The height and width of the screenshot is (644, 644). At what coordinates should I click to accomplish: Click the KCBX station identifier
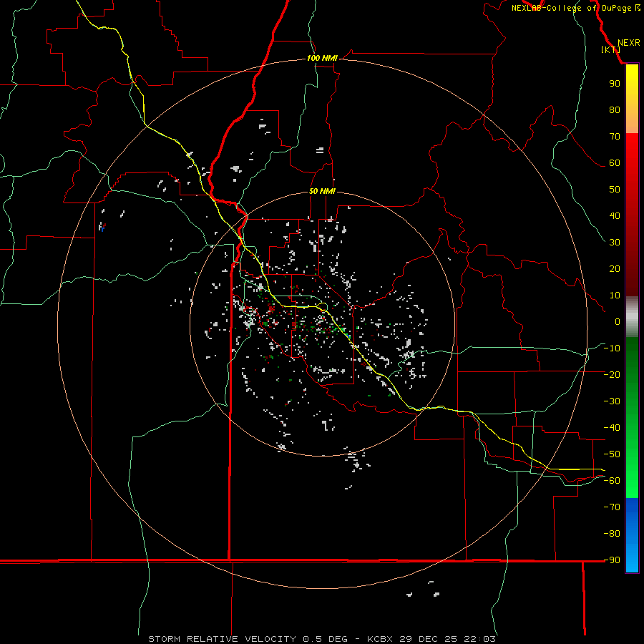380,639
